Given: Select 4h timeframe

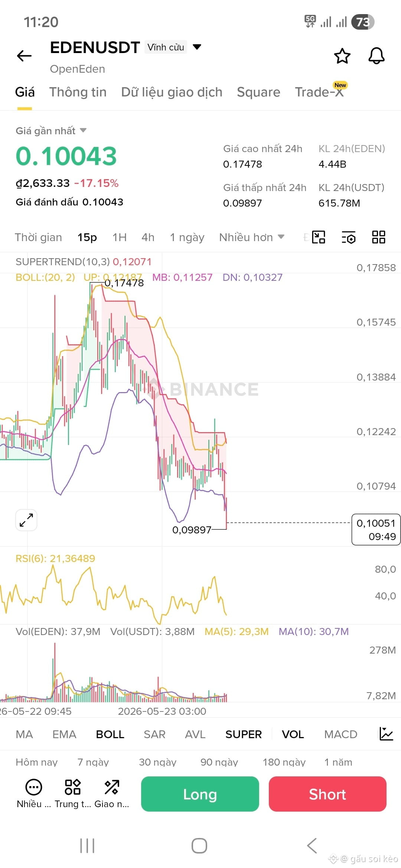Looking at the screenshot, I should pyautogui.click(x=148, y=237).
